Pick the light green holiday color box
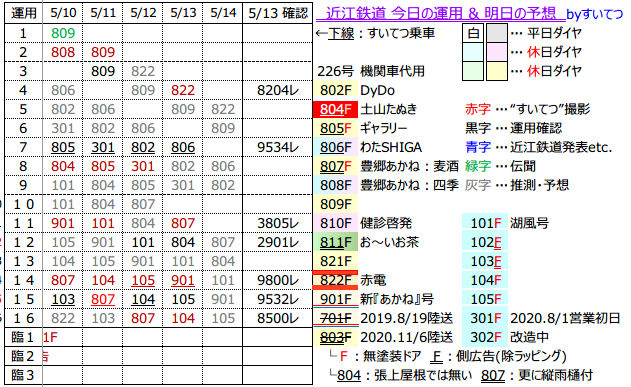 coord(473,71)
